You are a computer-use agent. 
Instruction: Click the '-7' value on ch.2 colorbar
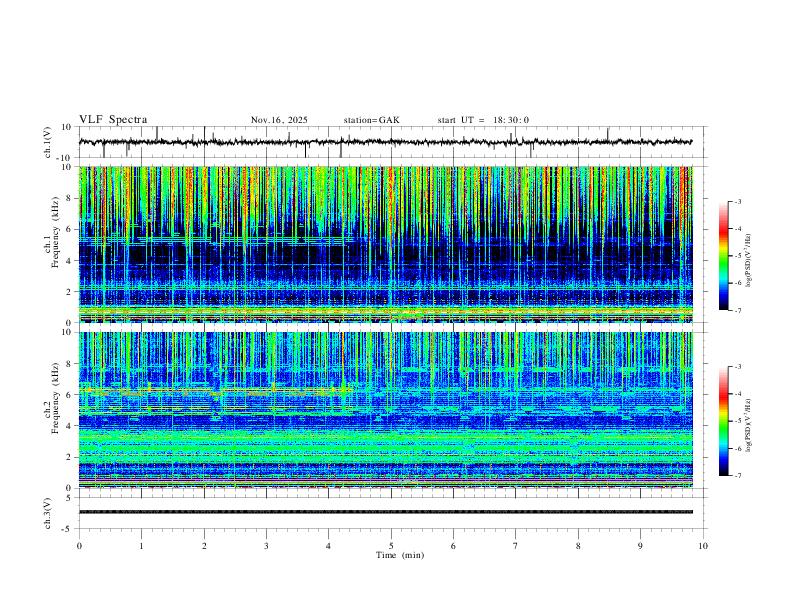coord(737,476)
